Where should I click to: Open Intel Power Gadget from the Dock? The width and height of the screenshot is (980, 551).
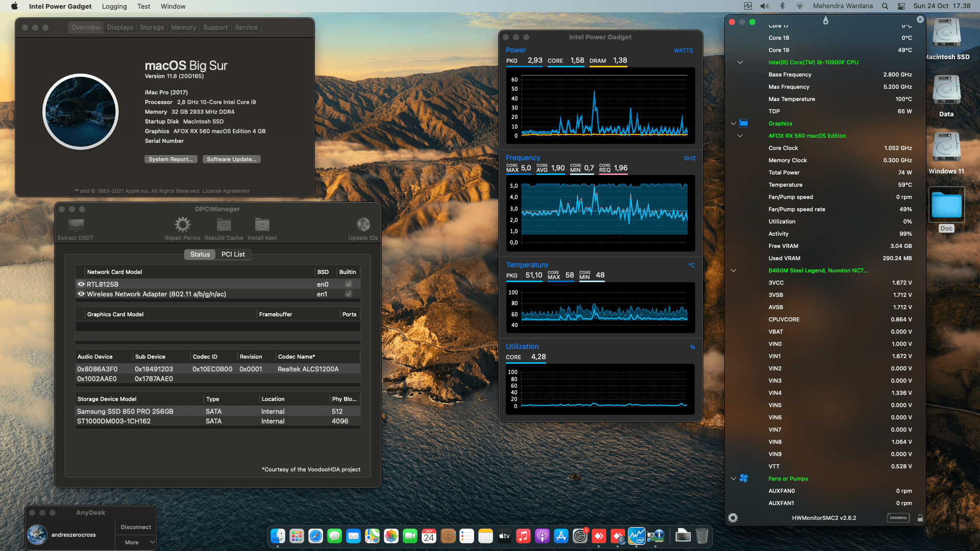(636, 536)
